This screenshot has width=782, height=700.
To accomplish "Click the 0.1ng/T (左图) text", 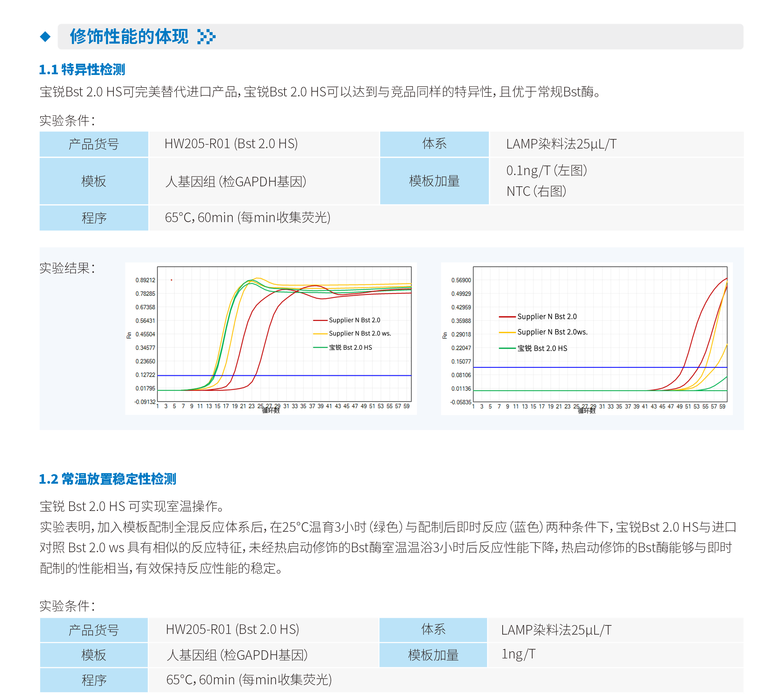I will click(546, 170).
